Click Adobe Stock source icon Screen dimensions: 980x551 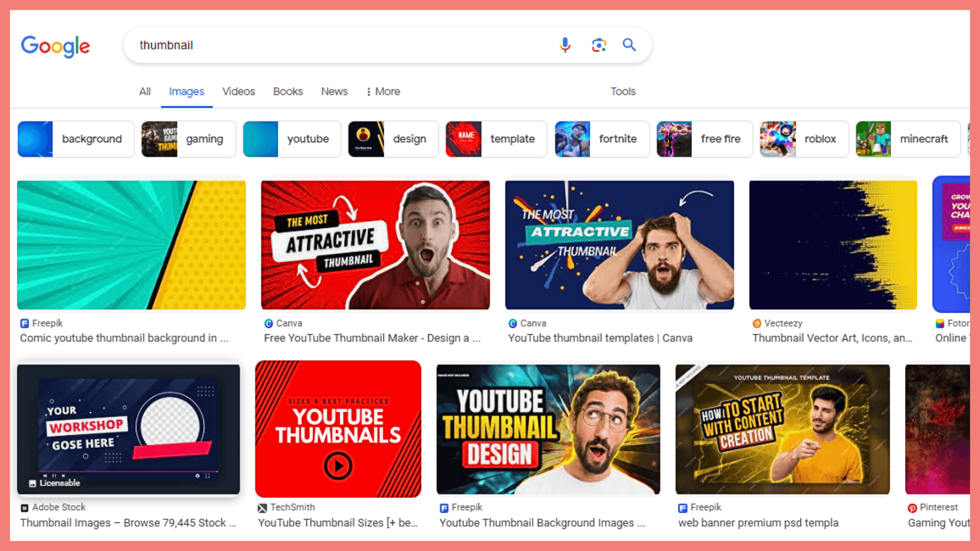coord(24,508)
